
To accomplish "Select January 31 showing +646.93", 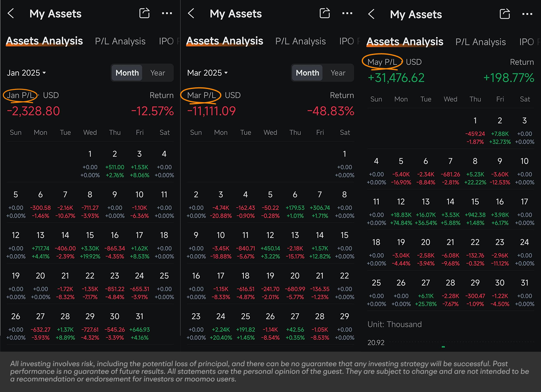I will pos(139,326).
